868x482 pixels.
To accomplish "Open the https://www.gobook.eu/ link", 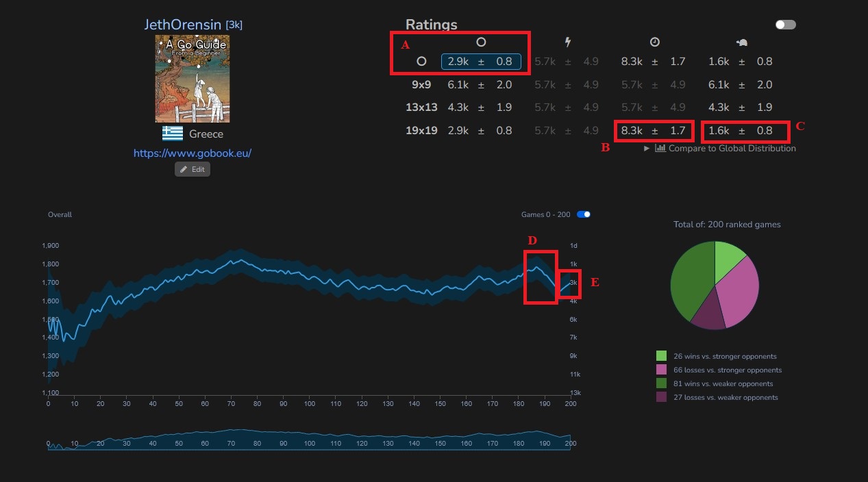I will pos(193,153).
